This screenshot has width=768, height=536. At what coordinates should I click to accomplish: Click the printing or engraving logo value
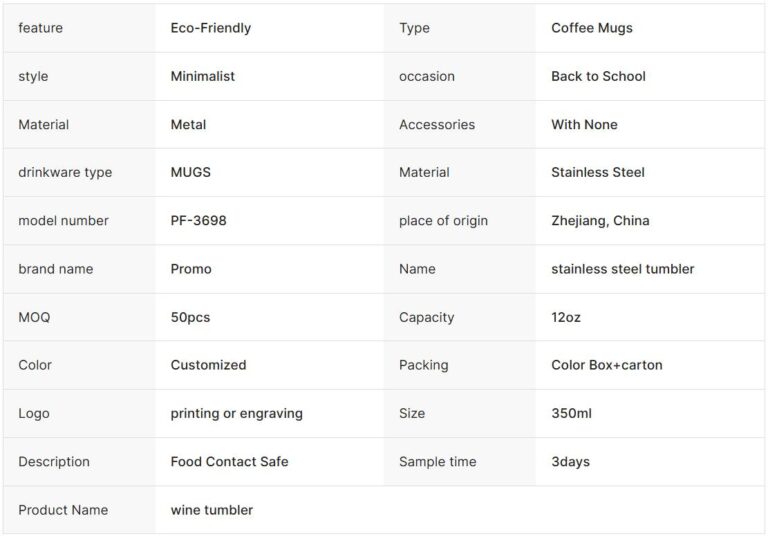tap(236, 413)
